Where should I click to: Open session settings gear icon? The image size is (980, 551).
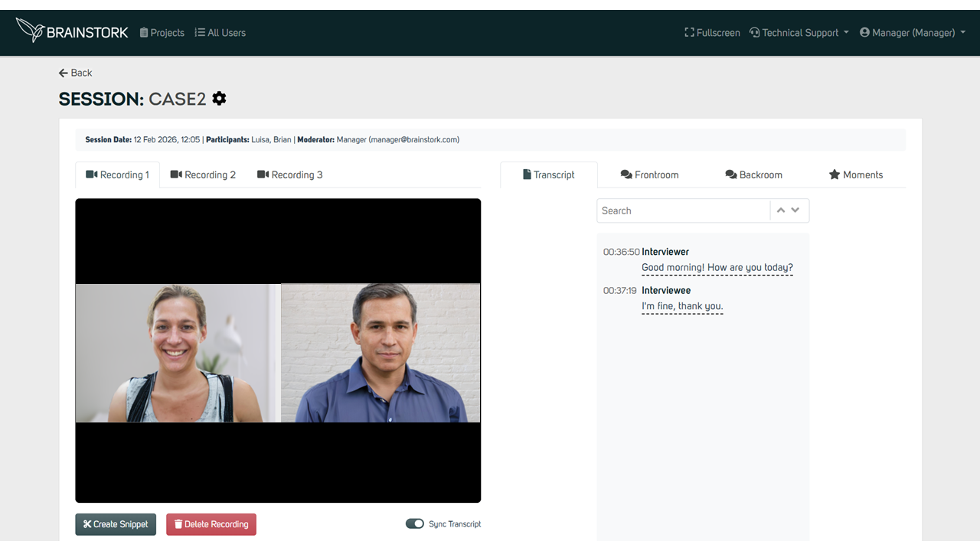[x=219, y=99]
